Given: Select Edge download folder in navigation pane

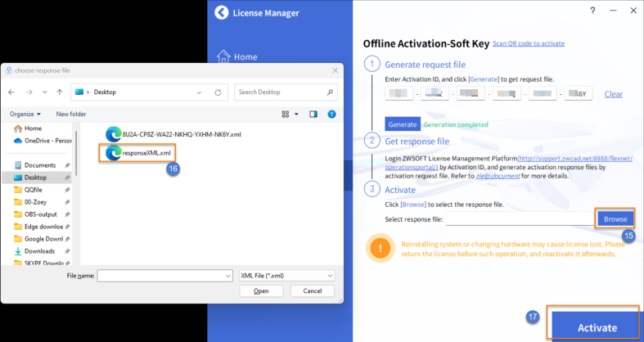Looking at the screenshot, I should click(38, 227).
